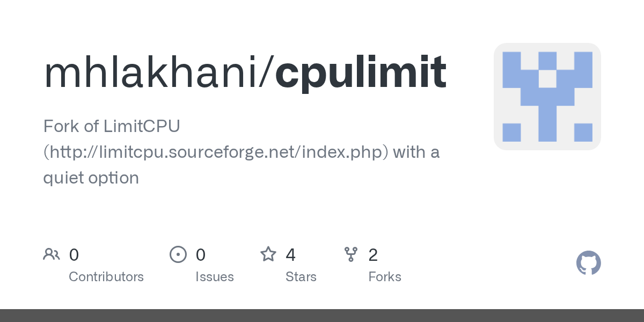Click "Fork of LimitCPU" description text
Screen dimensions: 644x322
pos(112,127)
